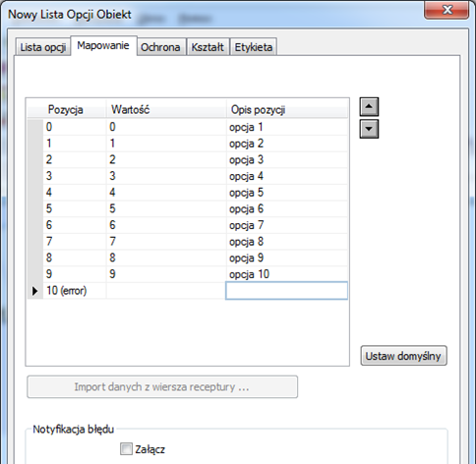
Task: Click the Ustaw domyślny button
Action: click(x=403, y=356)
